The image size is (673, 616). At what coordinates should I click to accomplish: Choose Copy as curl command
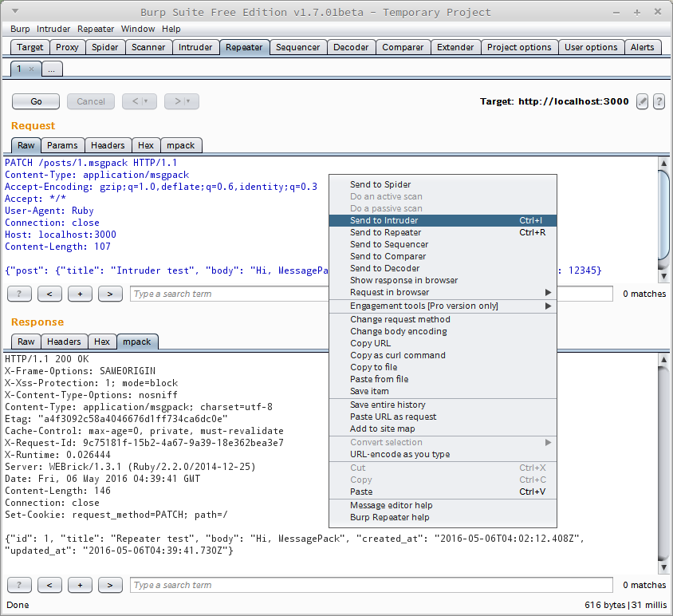[397, 355]
